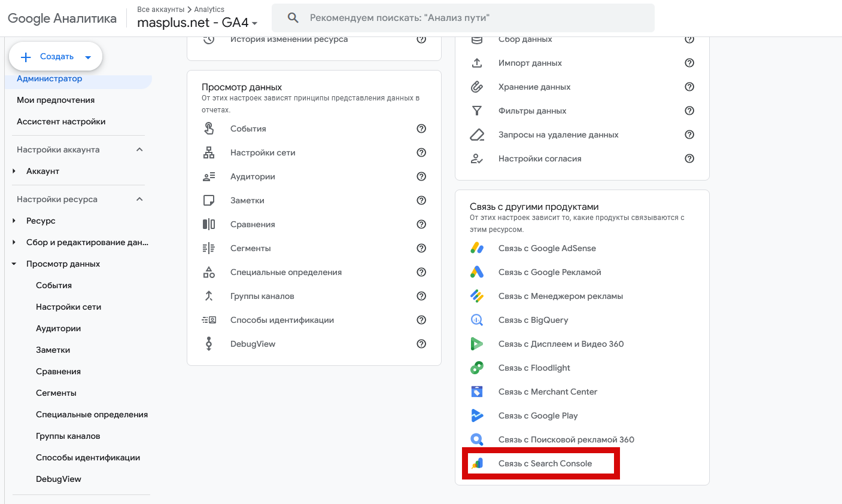This screenshot has height=504, width=842.
Task: Collapse the Настройки аккаунта section
Action: tap(139, 149)
